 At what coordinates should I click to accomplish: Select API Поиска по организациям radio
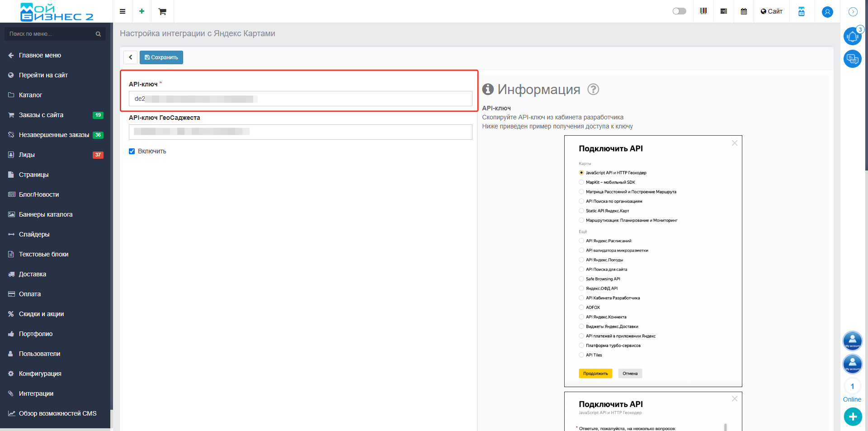(x=581, y=201)
